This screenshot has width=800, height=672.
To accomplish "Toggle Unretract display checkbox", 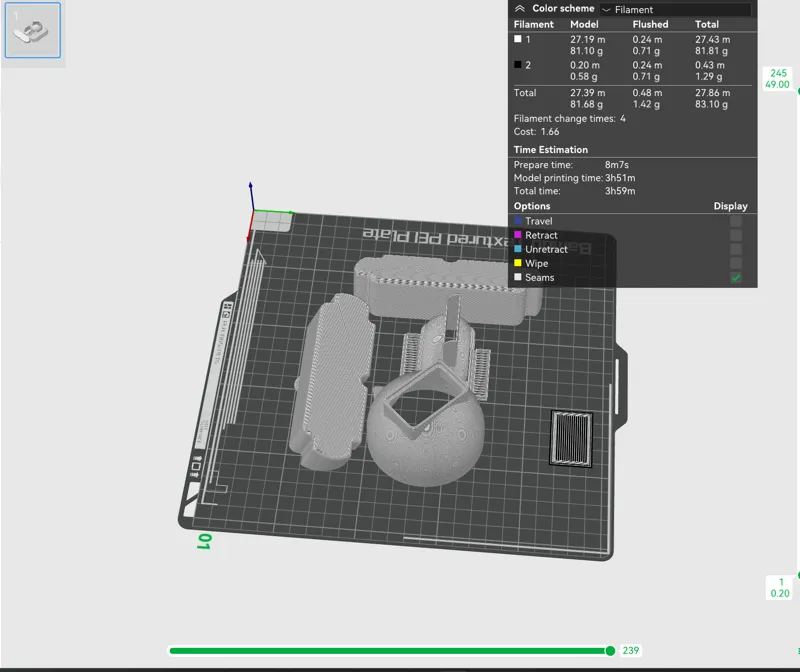I will tap(736, 249).
